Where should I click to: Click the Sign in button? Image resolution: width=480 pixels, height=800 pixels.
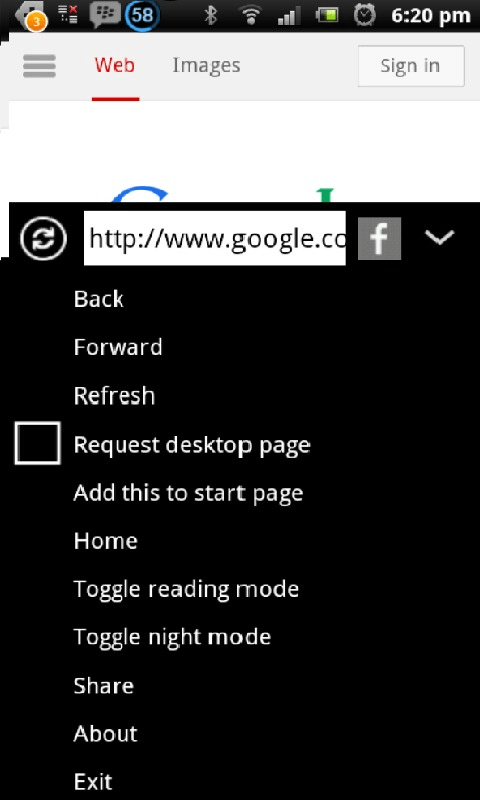411,66
